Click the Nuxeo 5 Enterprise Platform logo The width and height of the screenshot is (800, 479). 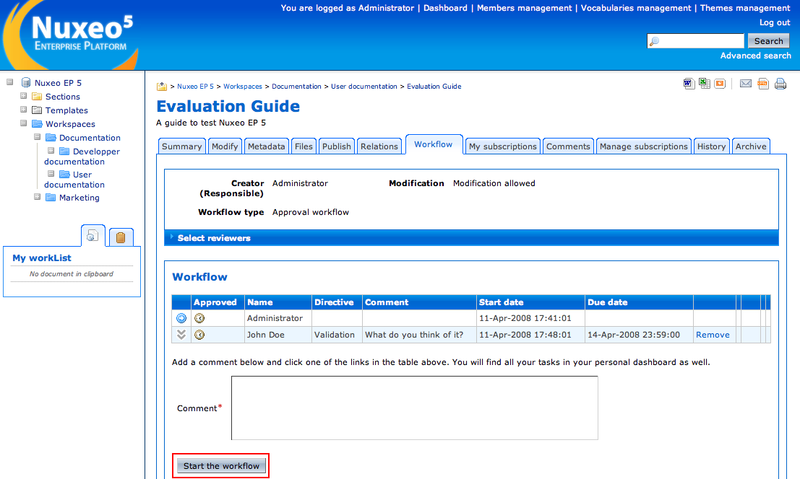click(x=70, y=35)
